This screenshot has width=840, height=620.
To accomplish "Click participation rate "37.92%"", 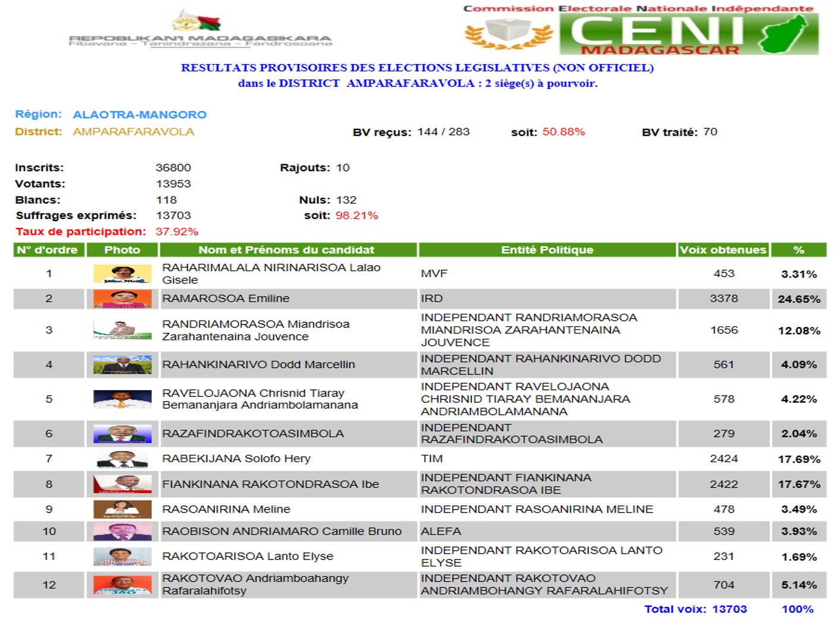I will click(177, 231).
